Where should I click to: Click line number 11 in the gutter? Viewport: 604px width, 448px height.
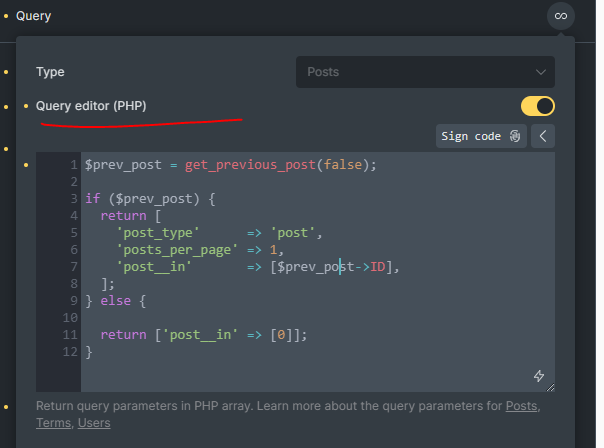[70, 334]
